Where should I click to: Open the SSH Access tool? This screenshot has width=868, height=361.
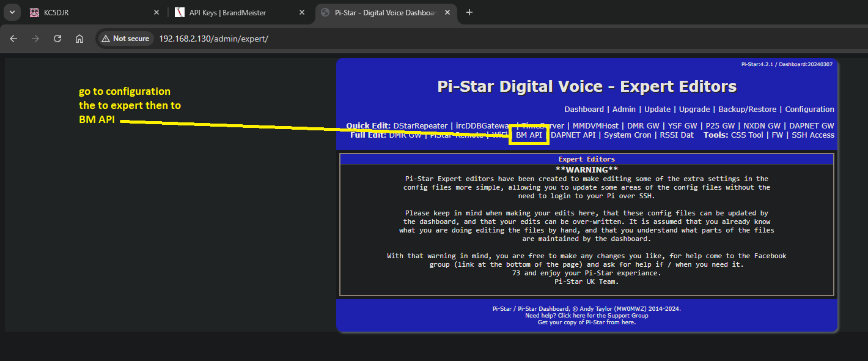pos(813,135)
